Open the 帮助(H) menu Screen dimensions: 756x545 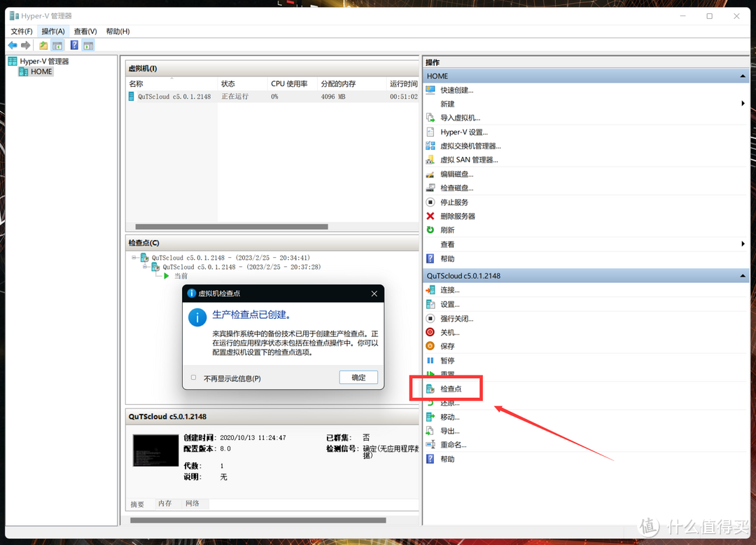coord(118,32)
